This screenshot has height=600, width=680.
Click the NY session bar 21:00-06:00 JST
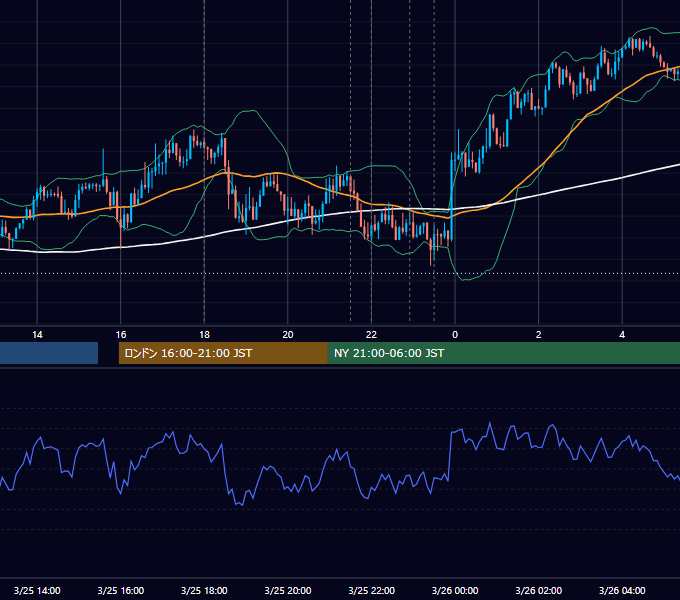point(503,353)
